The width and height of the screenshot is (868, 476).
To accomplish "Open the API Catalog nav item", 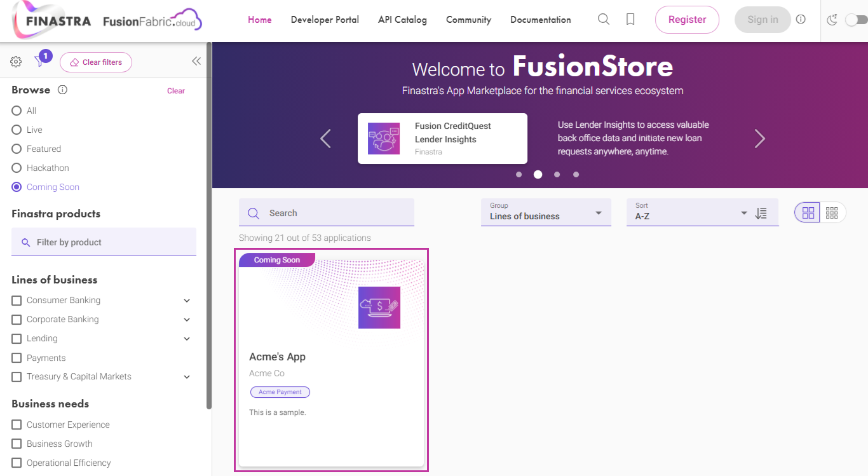I will (x=402, y=20).
